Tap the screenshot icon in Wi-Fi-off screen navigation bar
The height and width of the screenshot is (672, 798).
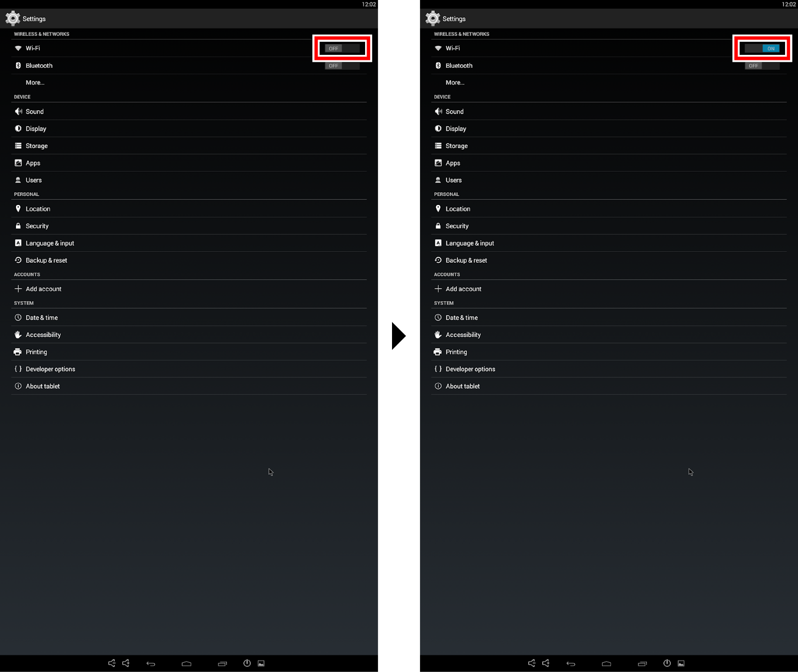pyautogui.click(x=261, y=664)
